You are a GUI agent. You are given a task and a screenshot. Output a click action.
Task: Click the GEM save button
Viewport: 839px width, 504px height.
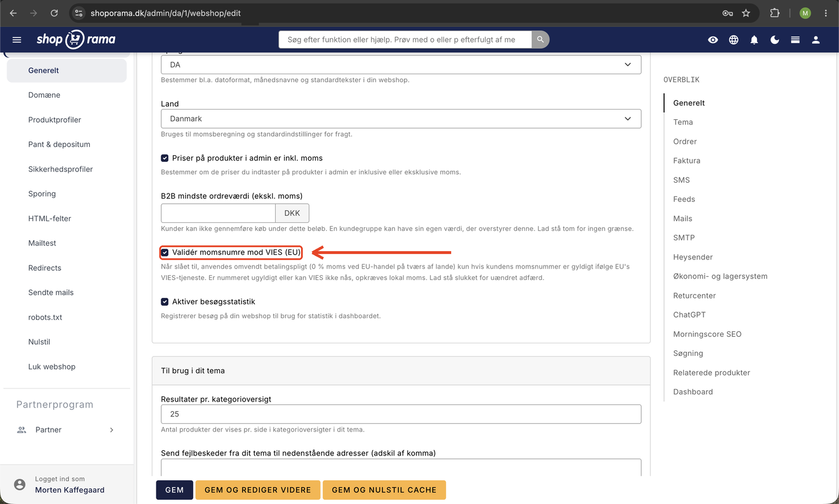(174, 490)
